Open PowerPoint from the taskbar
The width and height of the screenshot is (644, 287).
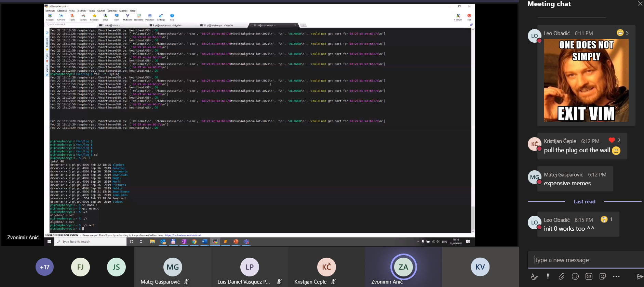[x=236, y=242]
